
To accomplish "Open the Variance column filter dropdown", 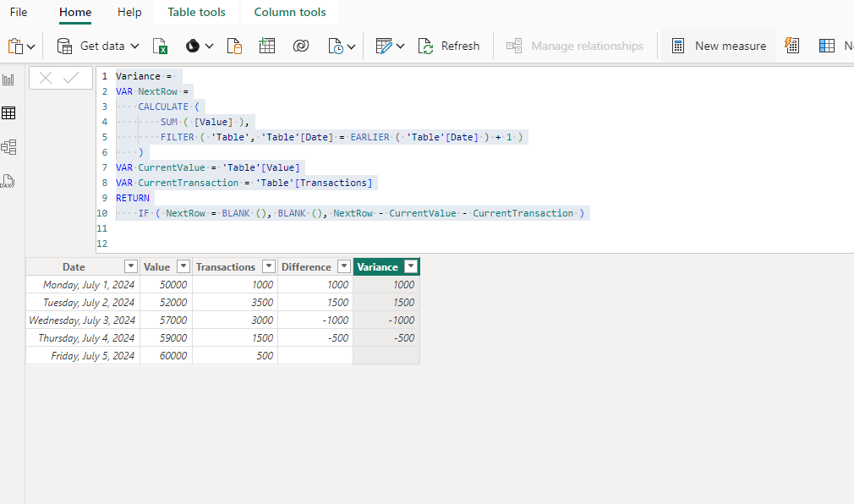I will click(x=411, y=266).
